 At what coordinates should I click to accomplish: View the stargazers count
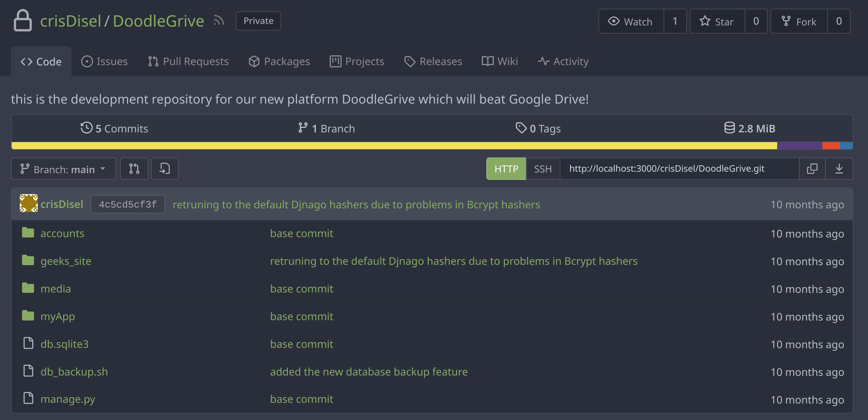click(x=756, y=21)
